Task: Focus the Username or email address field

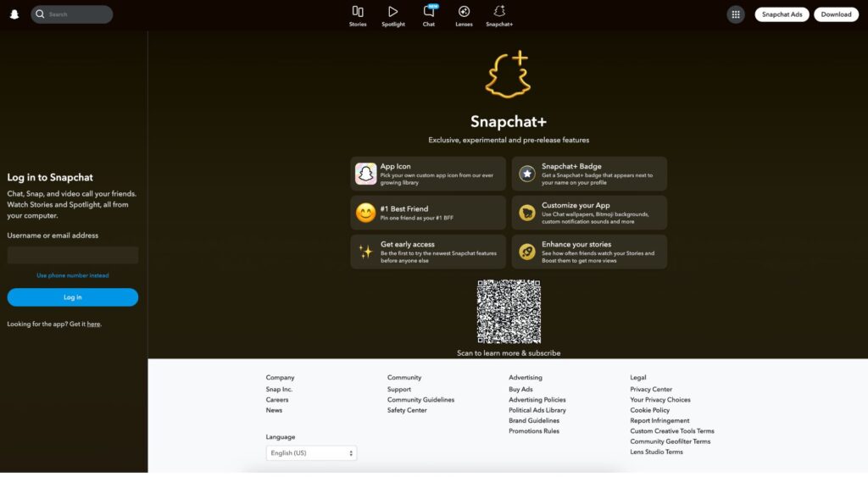Action: tap(73, 255)
